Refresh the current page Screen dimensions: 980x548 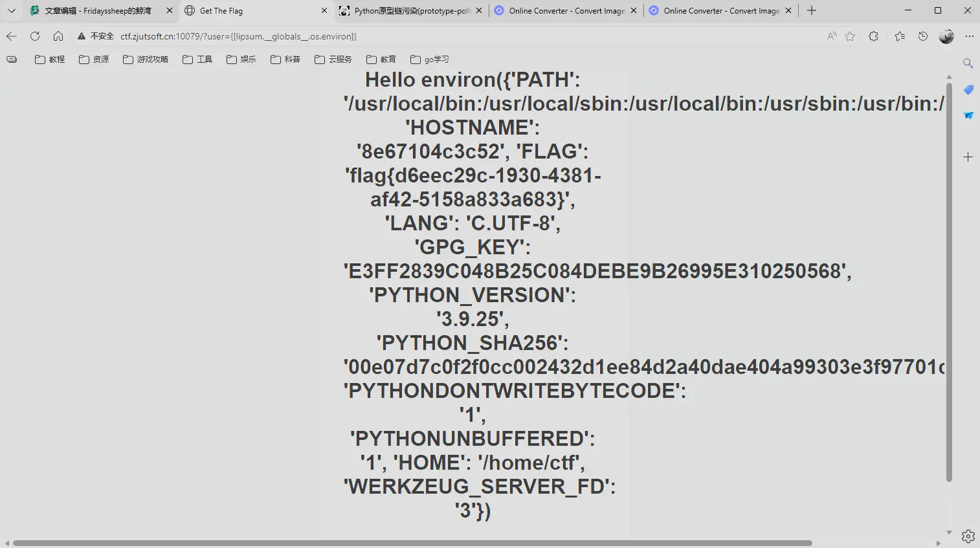pos(35,36)
